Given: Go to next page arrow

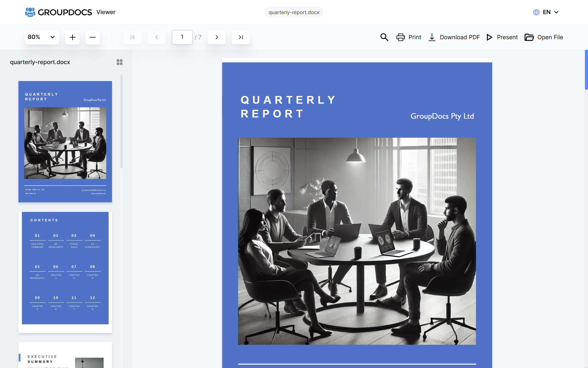Looking at the screenshot, I should pos(217,37).
